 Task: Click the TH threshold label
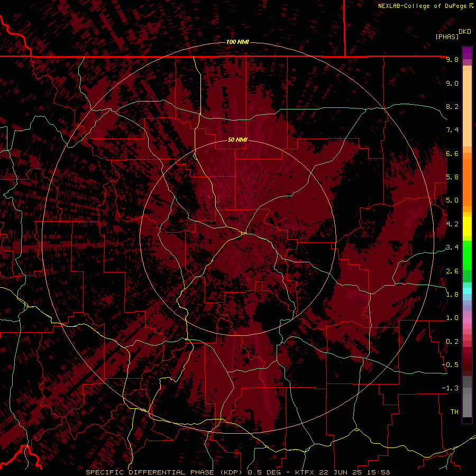454,412
